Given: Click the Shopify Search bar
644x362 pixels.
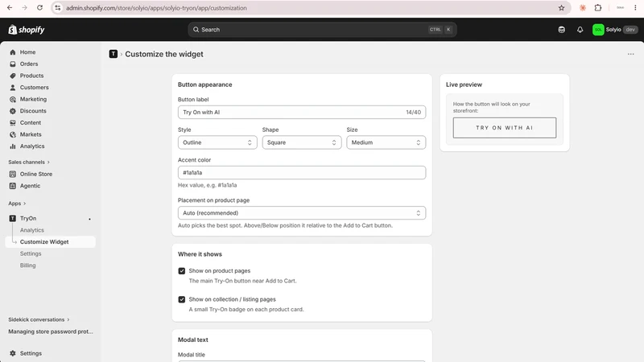Looking at the screenshot, I should [x=323, y=30].
